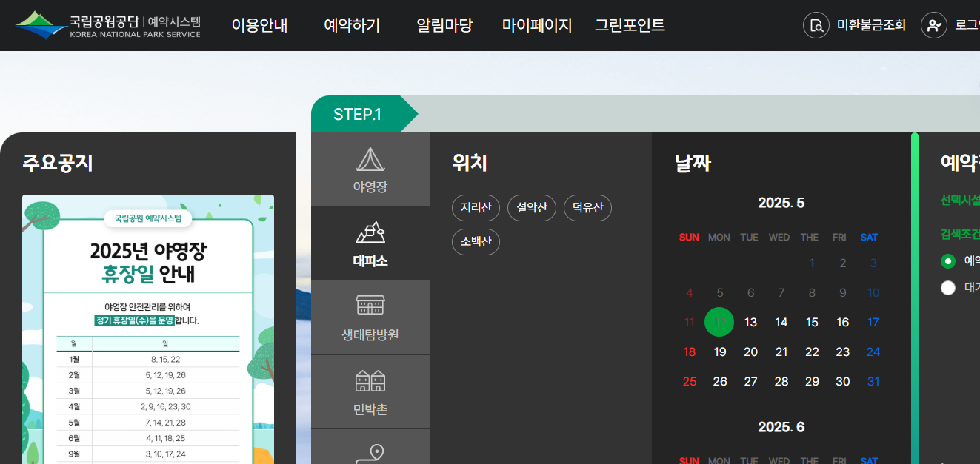
Task: Click the 미환불금조회 magnifier icon
Action: pos(816,25)
